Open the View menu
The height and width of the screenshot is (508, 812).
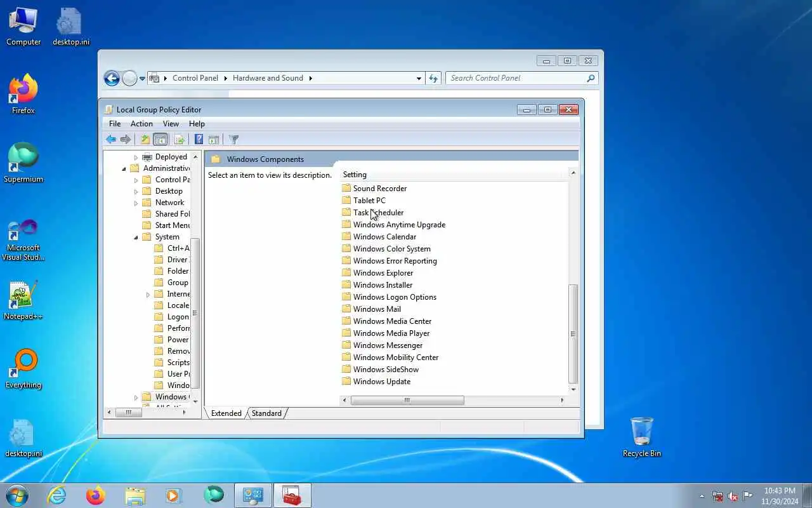[x=171, y=124]
